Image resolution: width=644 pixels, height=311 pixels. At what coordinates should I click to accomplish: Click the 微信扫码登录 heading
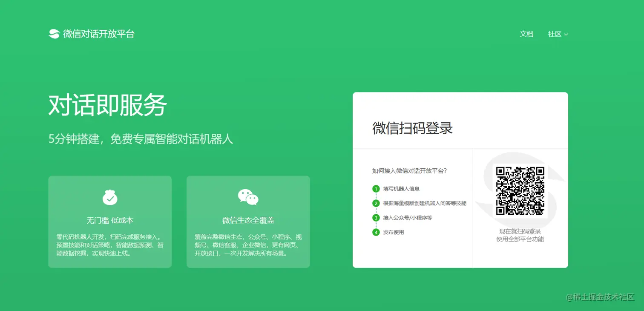412,128
